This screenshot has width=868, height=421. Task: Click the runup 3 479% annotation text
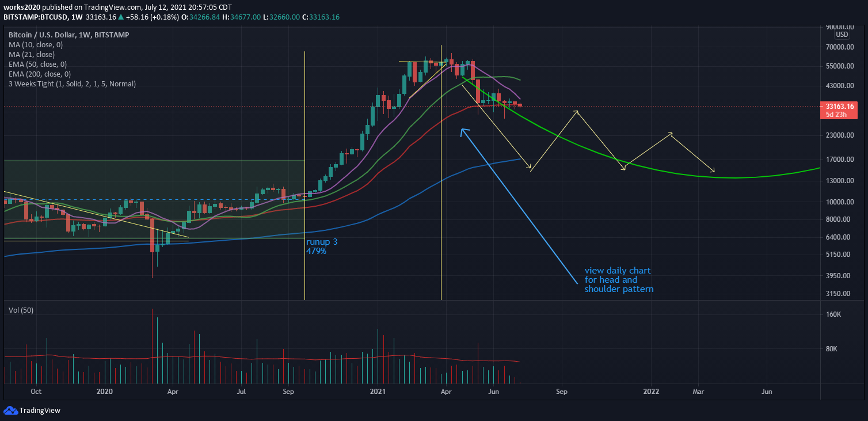[x=322, y=246]
